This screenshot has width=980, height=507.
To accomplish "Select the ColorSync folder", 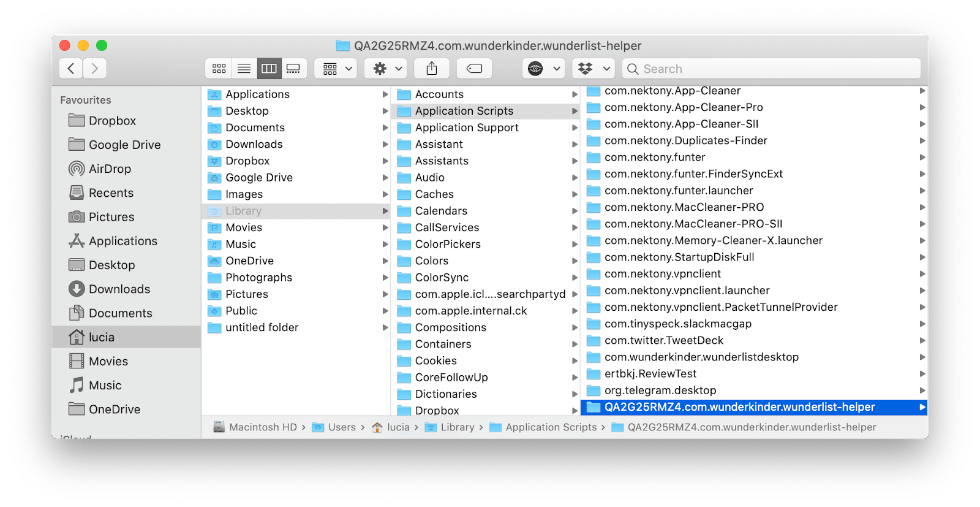I will click(x=486, y=278).
